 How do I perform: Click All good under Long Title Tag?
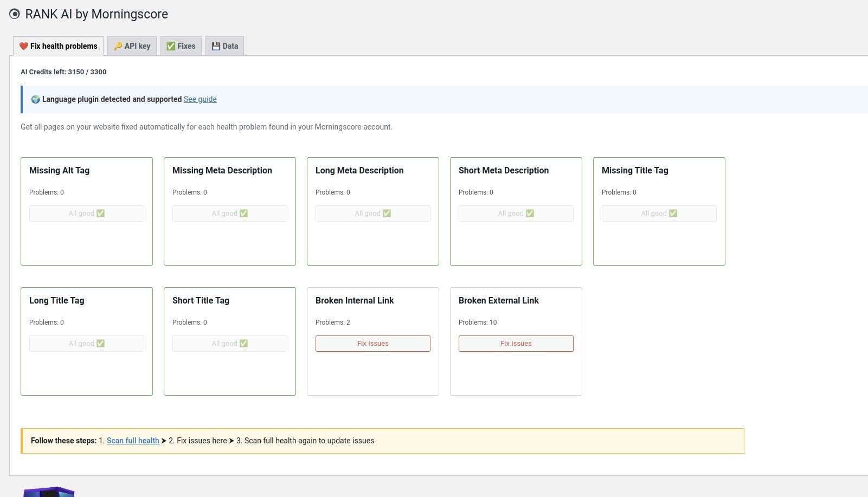[x=87, y=344]
